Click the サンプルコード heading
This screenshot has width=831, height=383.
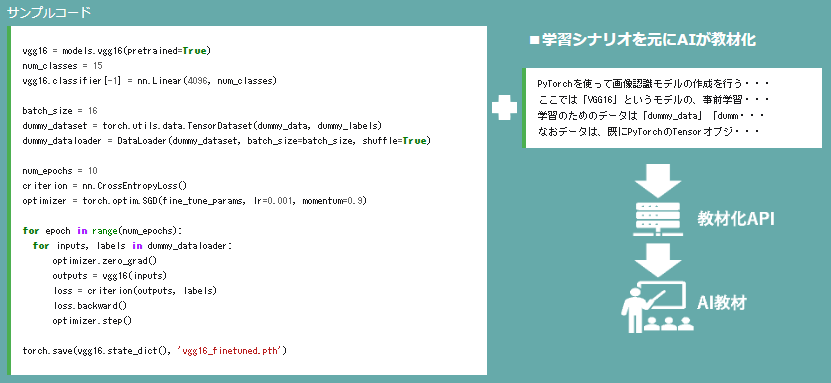click(x=49, y=13)
